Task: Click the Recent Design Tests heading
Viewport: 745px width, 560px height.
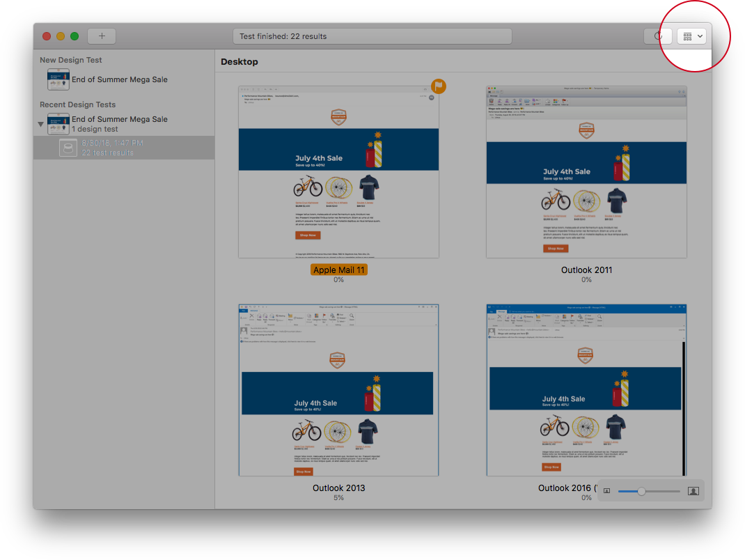Action: coord(77,104)
